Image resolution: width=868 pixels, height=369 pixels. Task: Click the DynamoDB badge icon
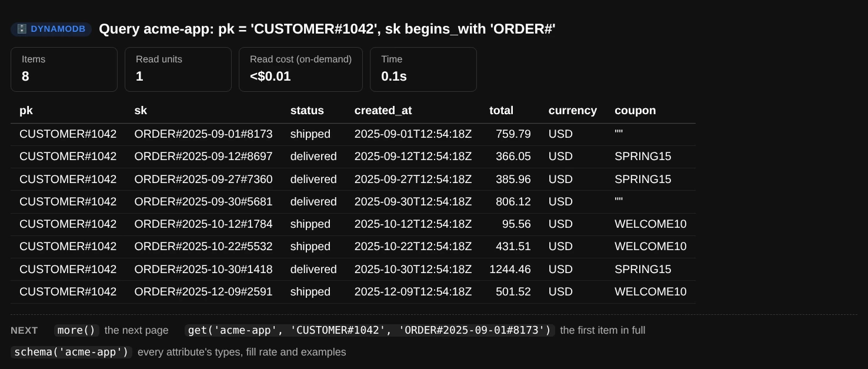22,29
